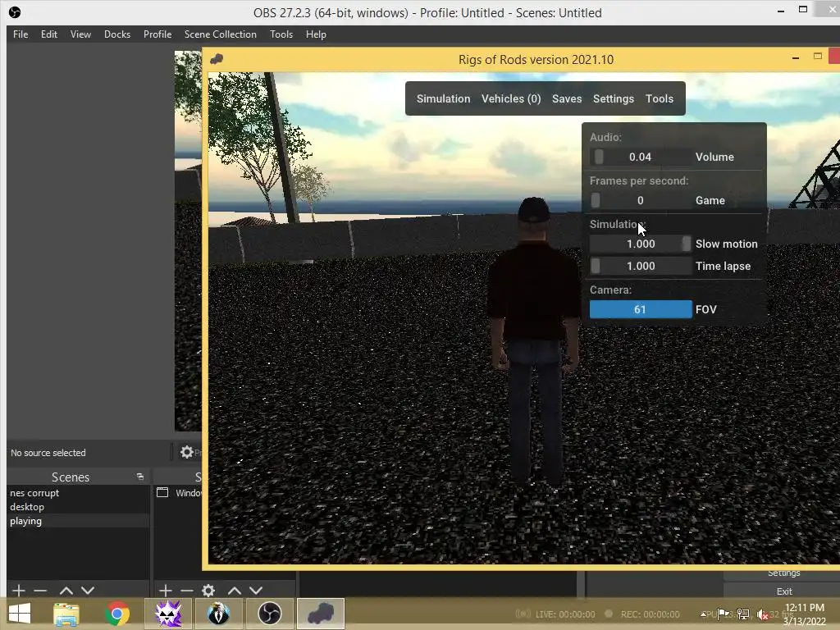Open network tray icon

[743, 614]
